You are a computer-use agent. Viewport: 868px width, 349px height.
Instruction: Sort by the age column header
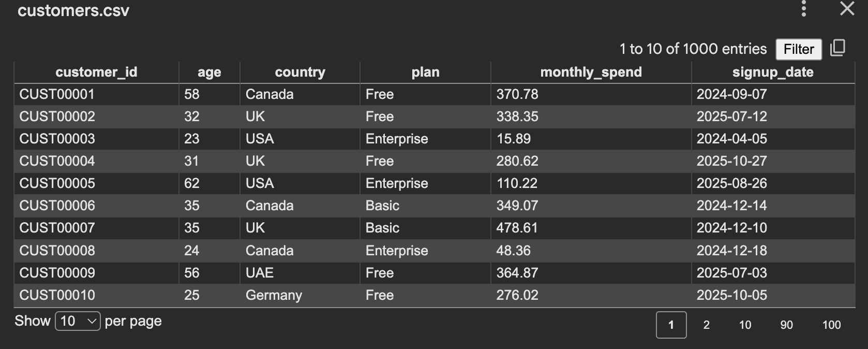coord(208,72)
